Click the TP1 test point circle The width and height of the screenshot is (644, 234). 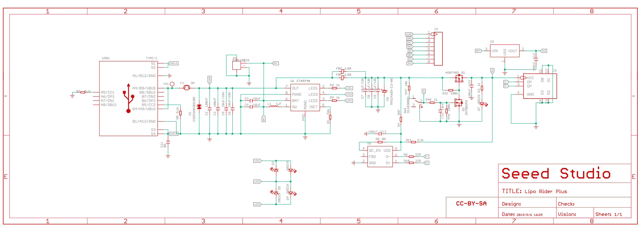tap(172, 84)
